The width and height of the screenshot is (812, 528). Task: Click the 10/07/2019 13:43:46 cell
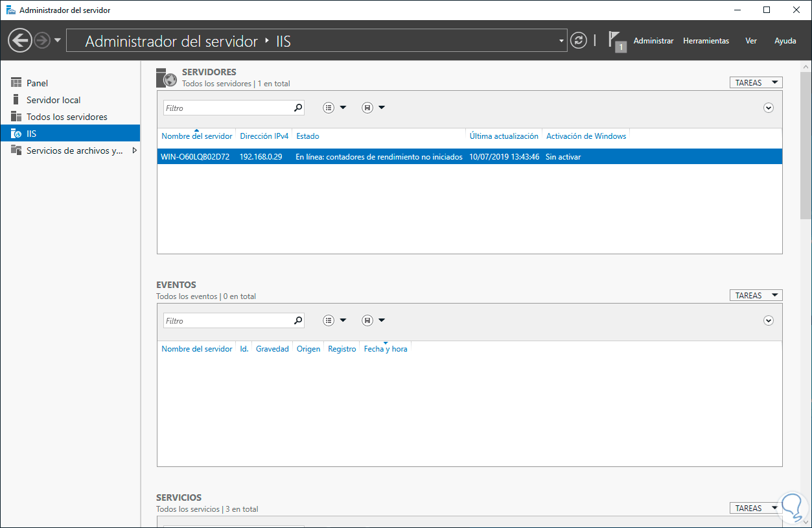point(504,157)
